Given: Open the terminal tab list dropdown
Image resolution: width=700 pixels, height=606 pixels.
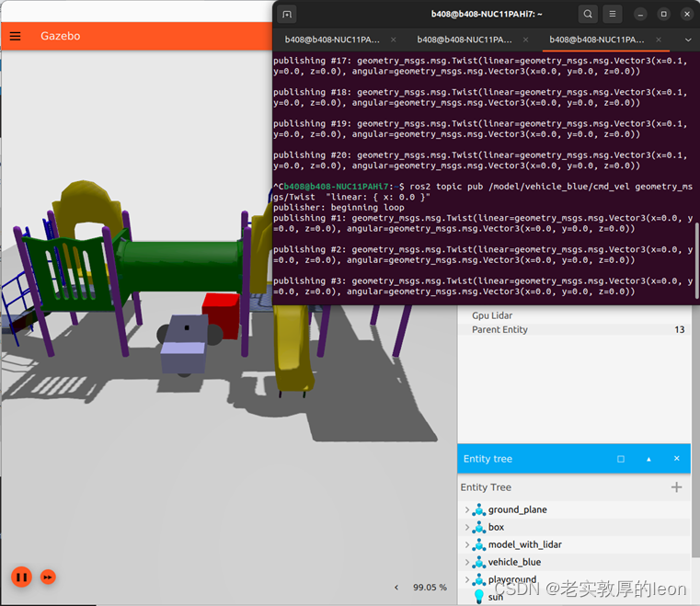Looking at the screenshot, I should point(688,40).
